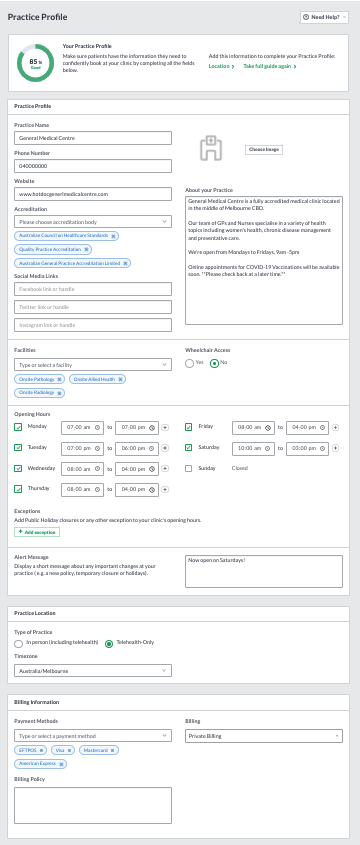Remove Onsite Radiology facility tag
This screenshot has height=845, width=360.
[59, 393]
